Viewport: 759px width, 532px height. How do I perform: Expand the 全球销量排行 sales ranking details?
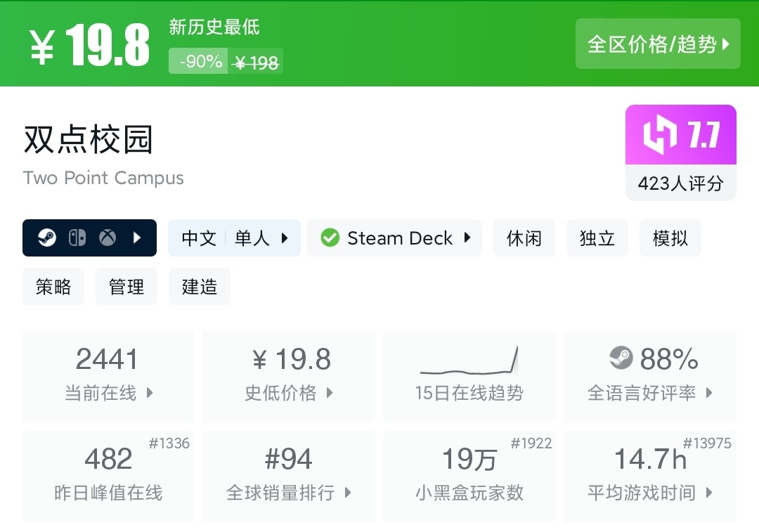pos(288,493)
